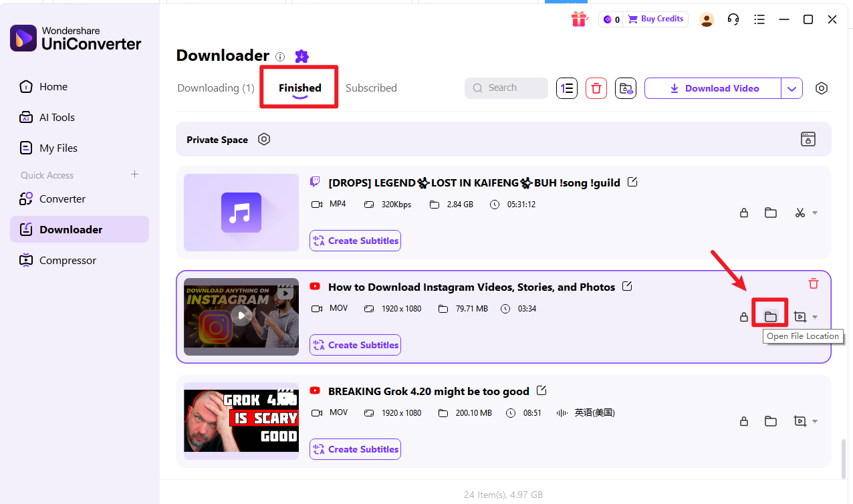Open the customer support headset icon
The height and width of the screenshot is (504, 853).
pos(733,19)
